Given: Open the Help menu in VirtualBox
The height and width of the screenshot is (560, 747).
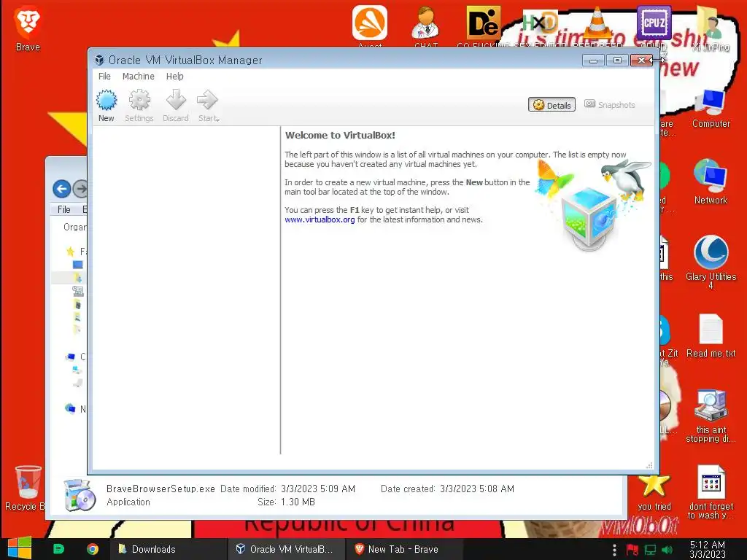Looking at the screenshot, I should [174, 76].
